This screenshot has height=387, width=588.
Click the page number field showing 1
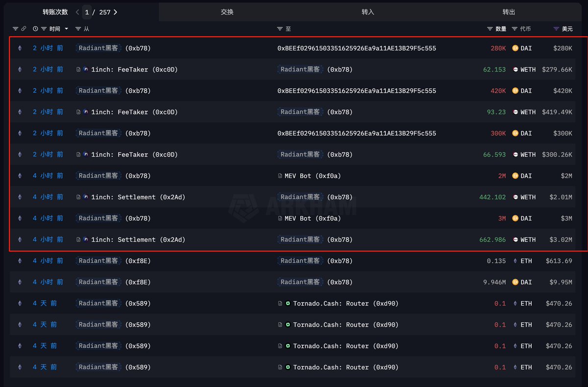(x=87, y=12)
